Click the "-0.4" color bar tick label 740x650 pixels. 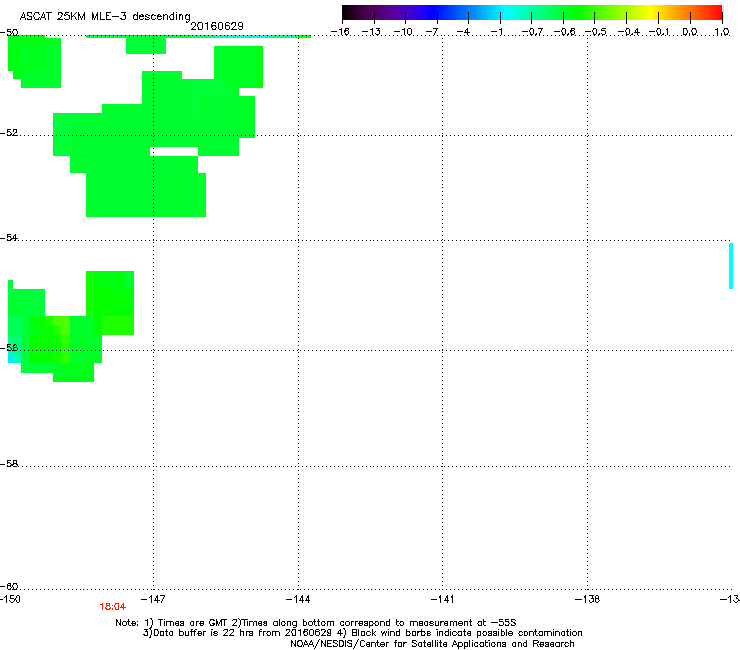(629, 32)
